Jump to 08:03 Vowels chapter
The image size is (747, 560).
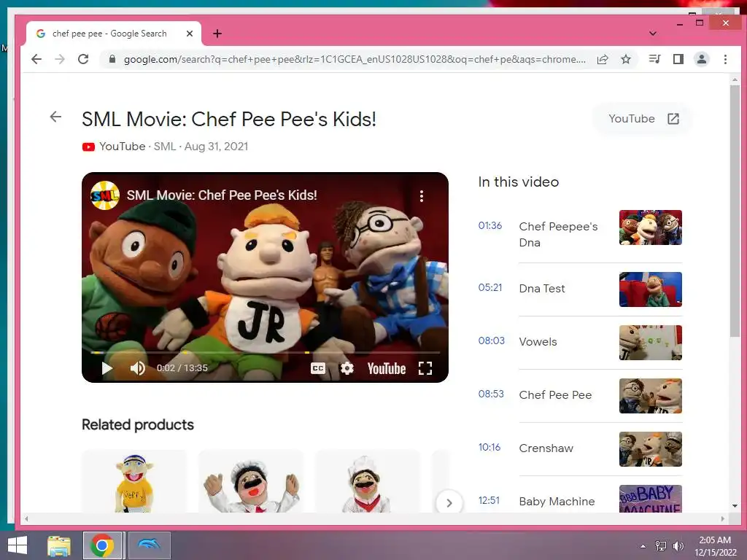(580, 343)
